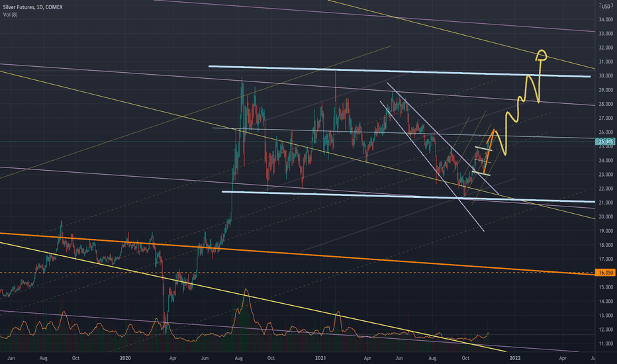The image size is (617, 364).
Task: Click the 30.000 price axis label
Action: point(606,76)
